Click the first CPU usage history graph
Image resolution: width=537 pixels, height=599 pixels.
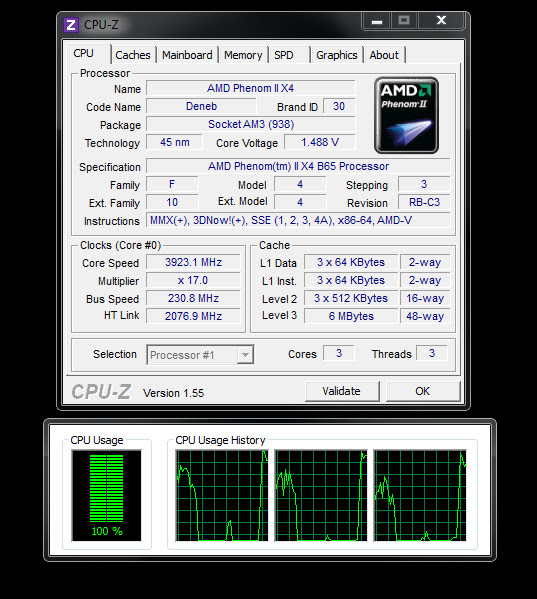point(222,495)
